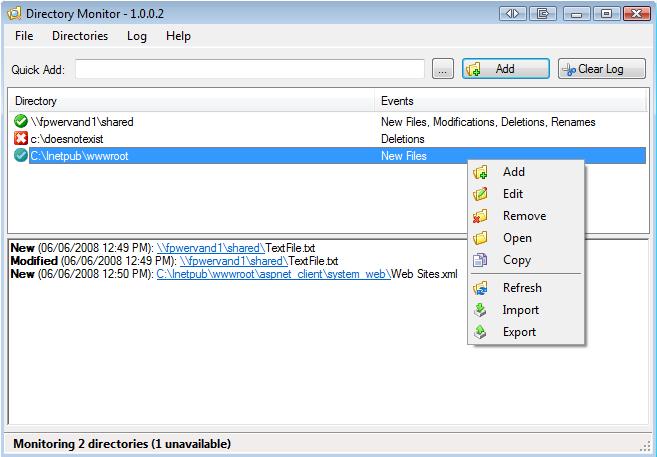Close the Directory Monitor window
657x457 pixels.
[636, 14]
